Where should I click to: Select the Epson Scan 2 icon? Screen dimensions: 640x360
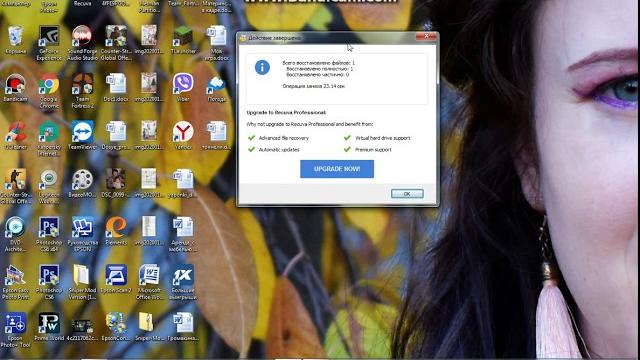click(x=116, y=278)
